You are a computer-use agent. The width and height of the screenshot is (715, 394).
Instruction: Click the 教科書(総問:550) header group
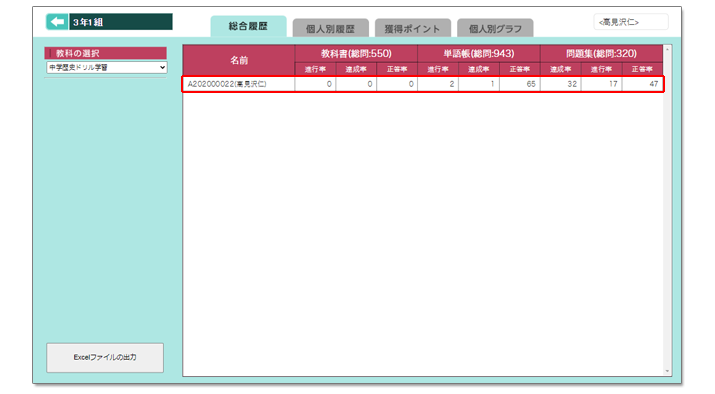coord(356,53)
